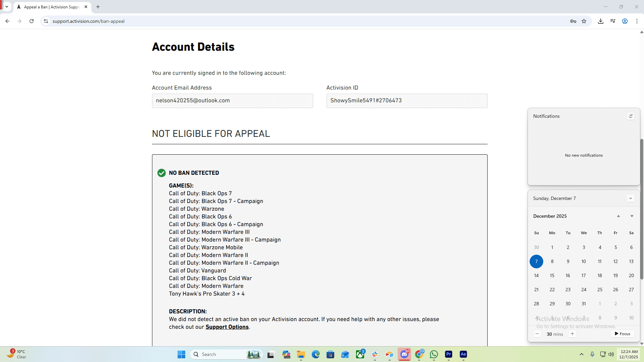Click the browser back arrow
This screenshot has width=644, height=362.
7,21
